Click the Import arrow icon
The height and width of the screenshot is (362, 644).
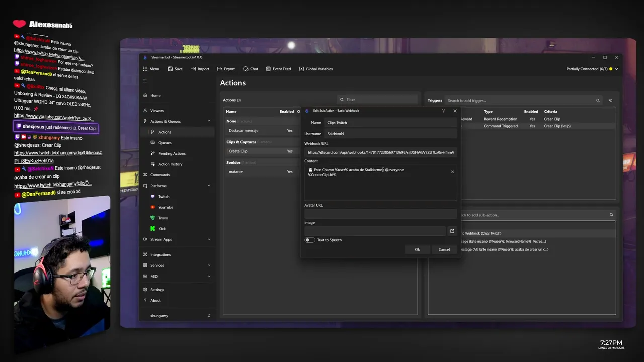pyautogui.click(x=193, y=69)
